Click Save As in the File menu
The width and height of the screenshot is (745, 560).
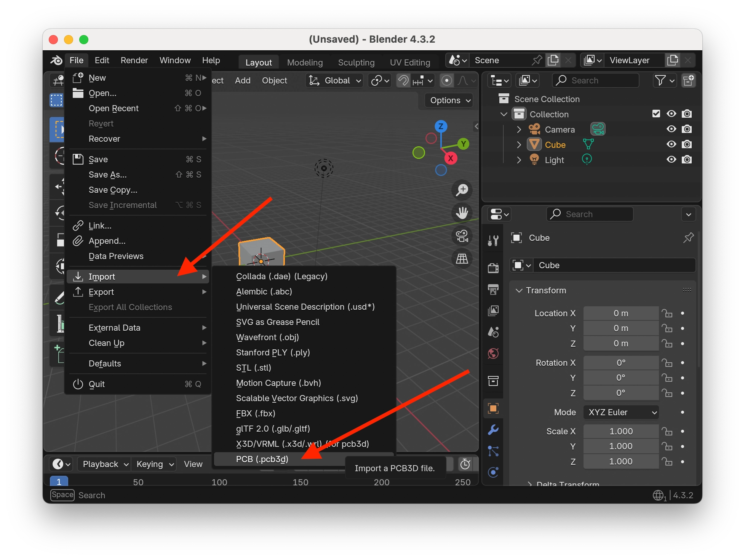click(107, 174)
